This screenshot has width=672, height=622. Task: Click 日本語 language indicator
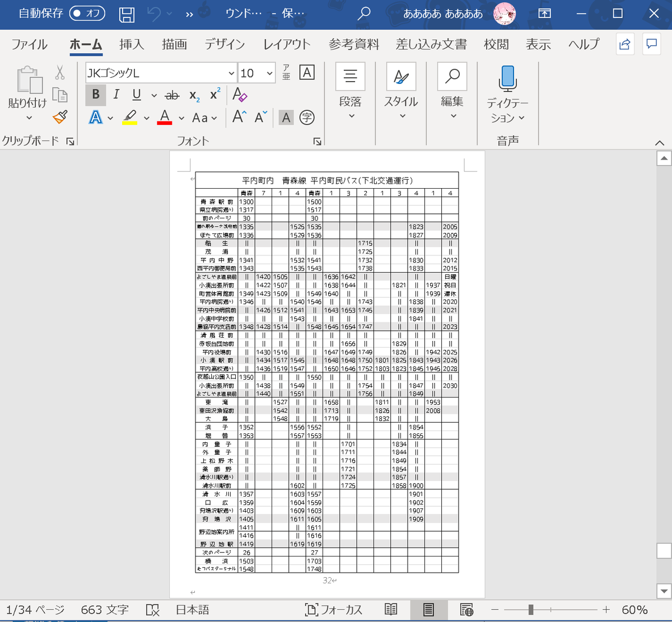click(193, 610)
